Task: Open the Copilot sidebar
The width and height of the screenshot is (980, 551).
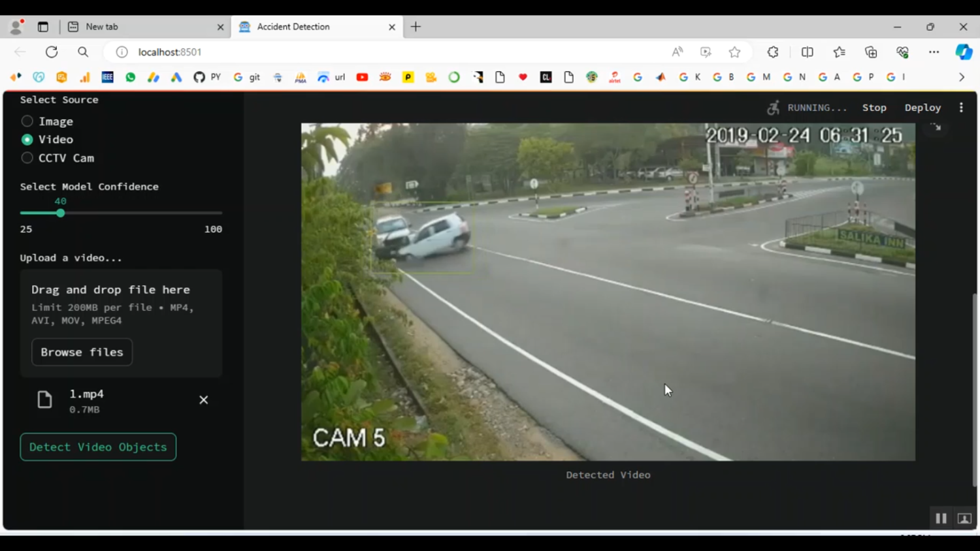Action: click(964, 52)
